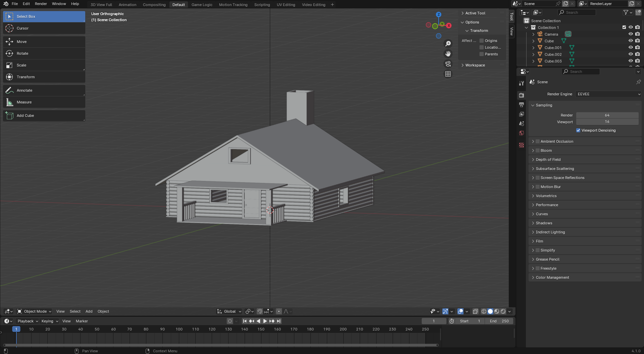
Task: Open the Render Engine dropdown
Action: [x=608, y=94]
